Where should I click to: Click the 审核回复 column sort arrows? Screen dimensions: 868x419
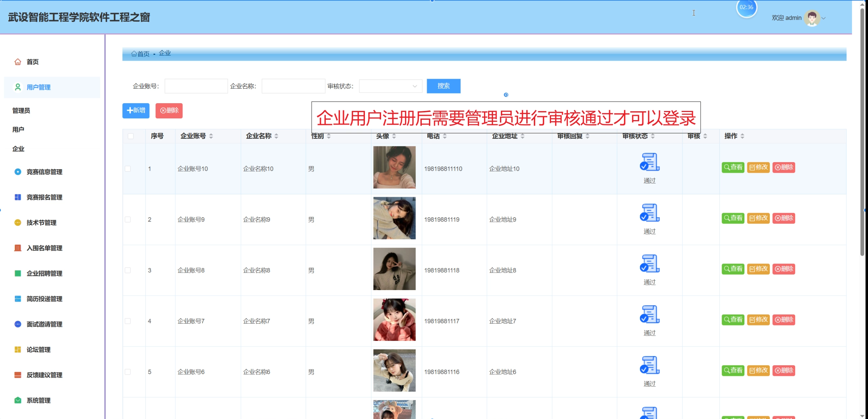(x=588, y=136)
